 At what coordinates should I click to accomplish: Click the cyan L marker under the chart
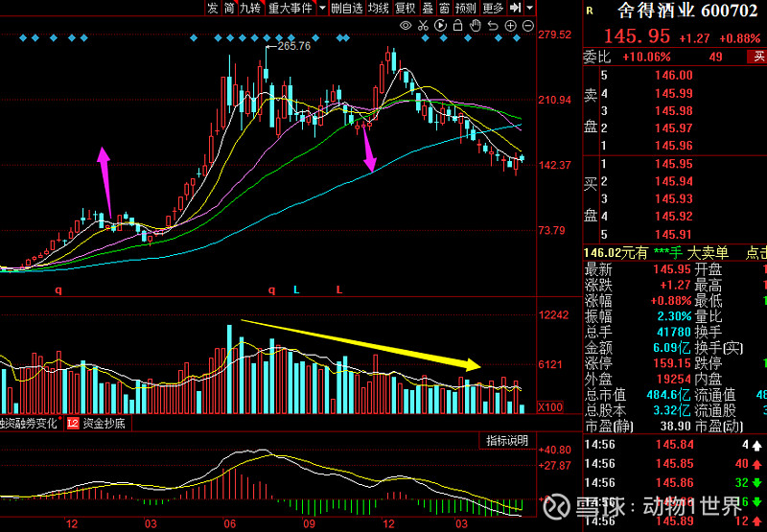pos(296,289)
